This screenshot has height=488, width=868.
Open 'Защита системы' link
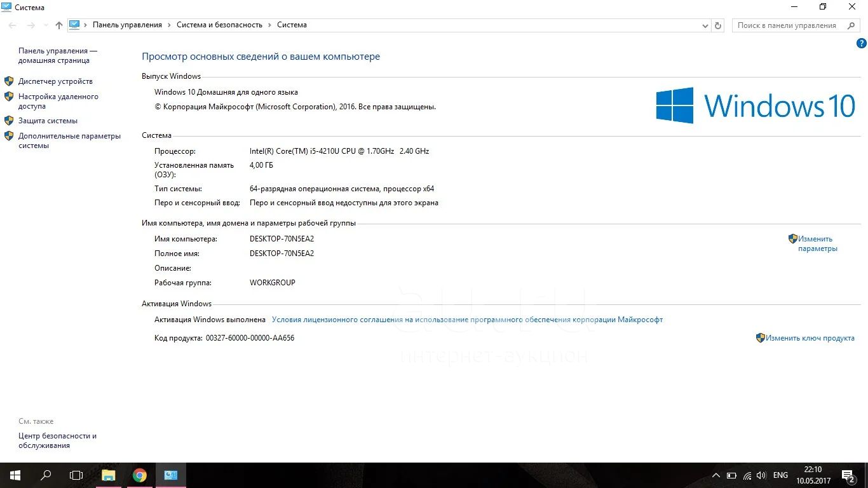click(x=48, y=121)
